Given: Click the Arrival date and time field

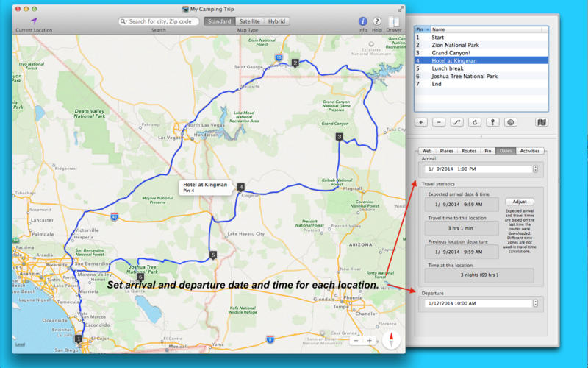Looking at the screenshot, I should (x=478, y=169).
